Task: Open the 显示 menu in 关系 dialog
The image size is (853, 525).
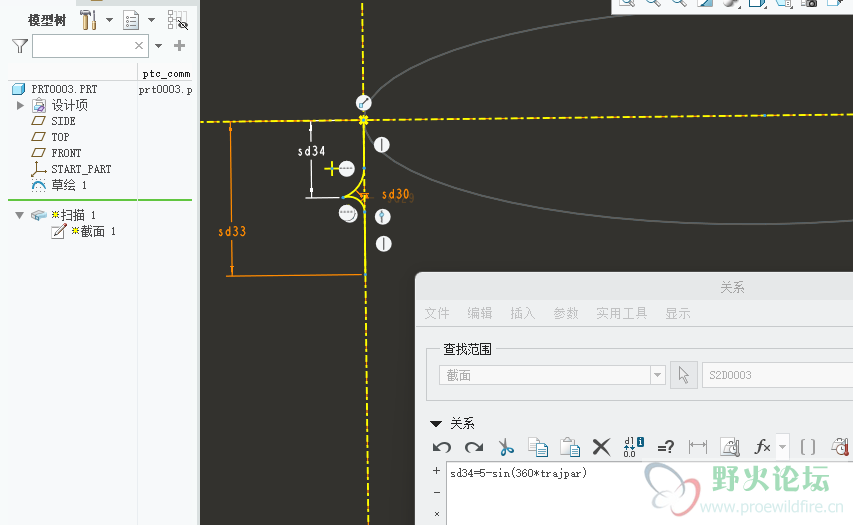Action: point(677,313)
